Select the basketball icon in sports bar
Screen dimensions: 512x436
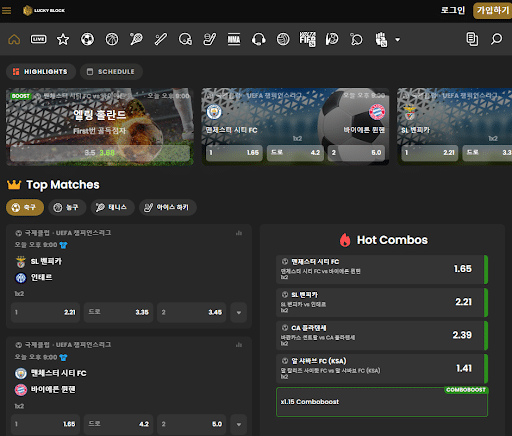coord(112,39)
